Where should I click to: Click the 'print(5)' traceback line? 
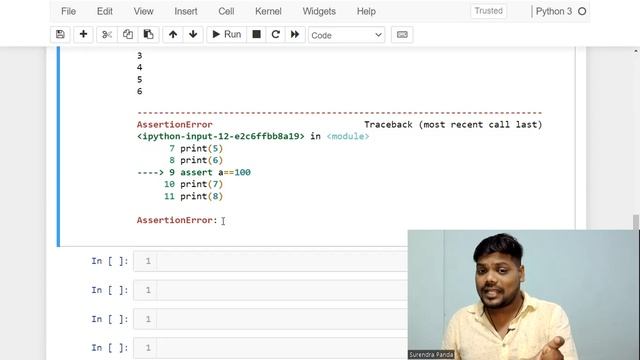point(196,148)
